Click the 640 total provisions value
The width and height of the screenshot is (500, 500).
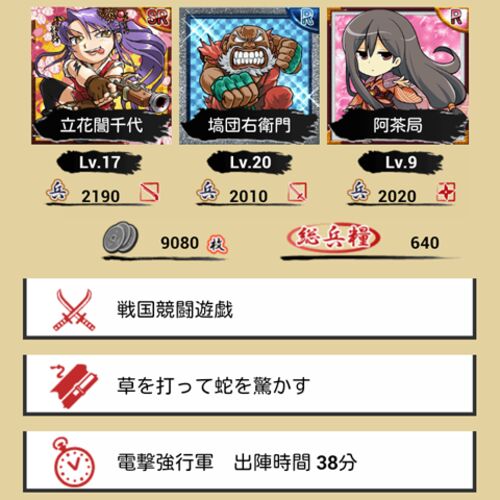(x=425, y=243)
